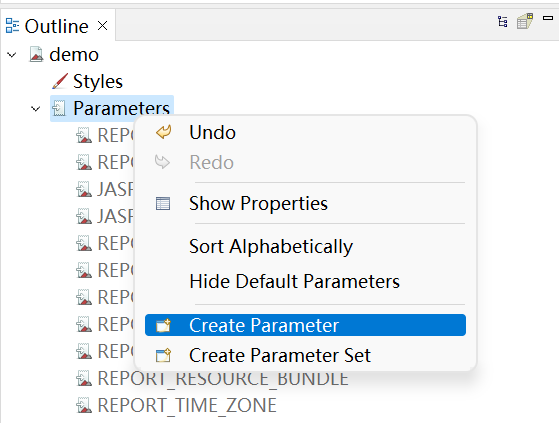Click the Create Parameter icon
The height and width of the screenshot is (423, 559).
tap(164, 325)
